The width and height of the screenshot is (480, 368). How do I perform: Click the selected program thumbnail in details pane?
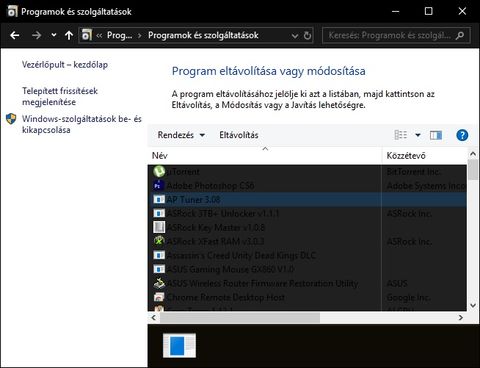click(179, 346)
